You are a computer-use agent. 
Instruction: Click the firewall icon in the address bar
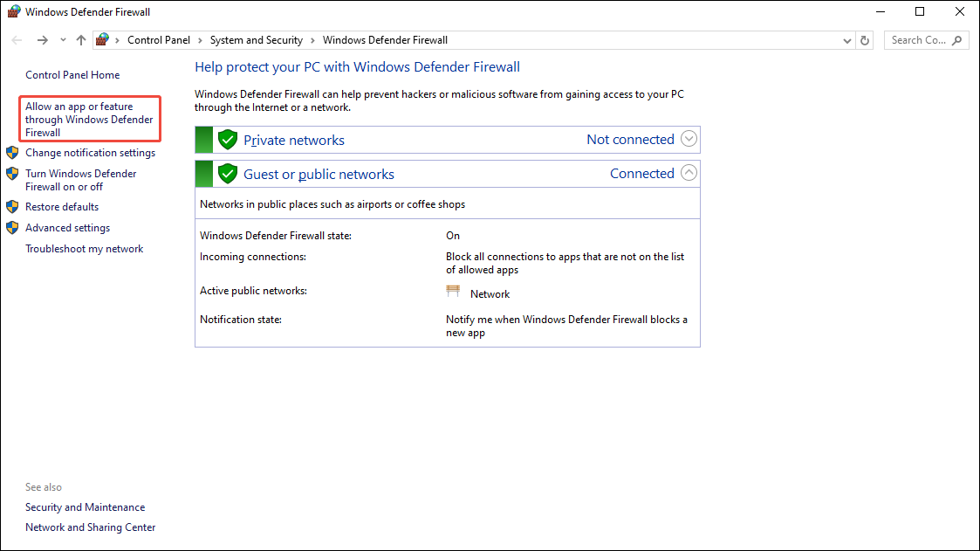tap(102, 39)
